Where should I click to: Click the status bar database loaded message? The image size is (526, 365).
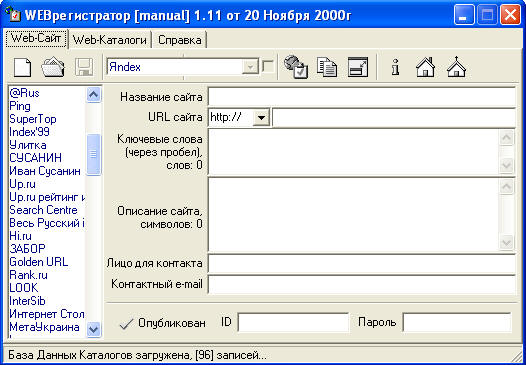[x=137, y=355]
